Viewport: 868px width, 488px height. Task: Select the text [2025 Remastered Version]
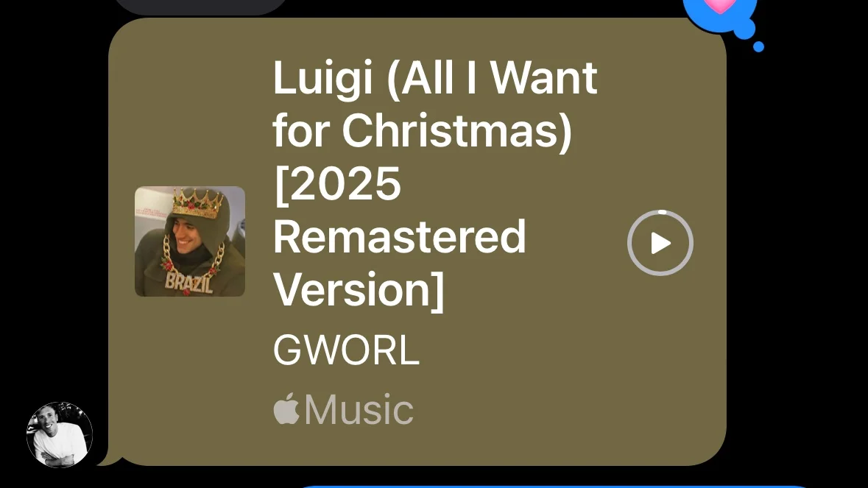399,238
